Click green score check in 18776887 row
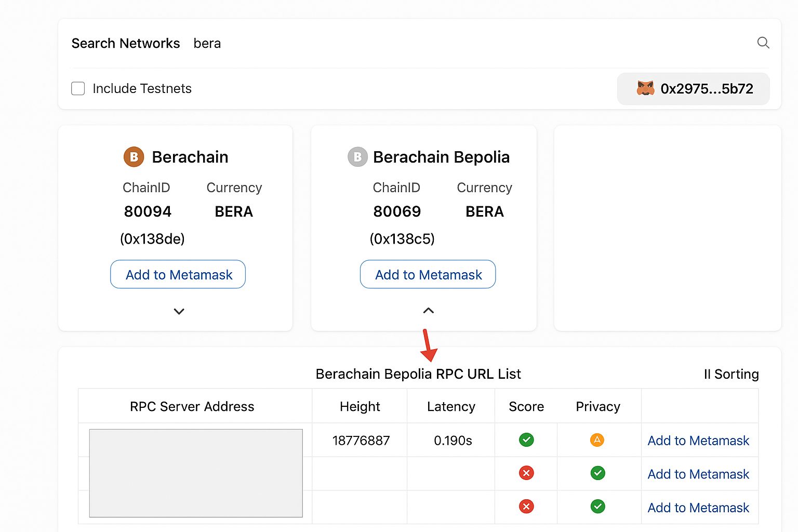Image resolution: width=798 pixels, height=532 pixels. [526, 440]
